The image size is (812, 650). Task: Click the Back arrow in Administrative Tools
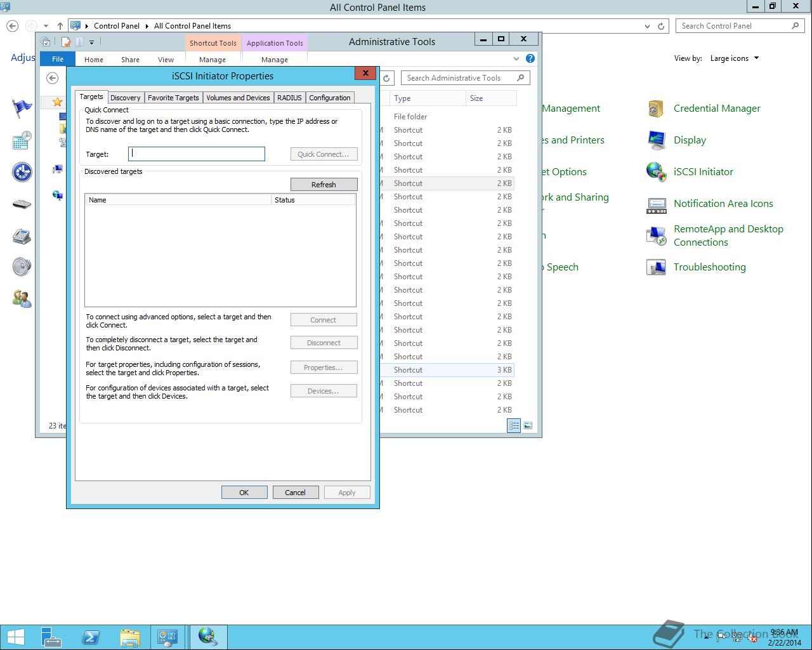pyautogui.click(x=53, y=78)
